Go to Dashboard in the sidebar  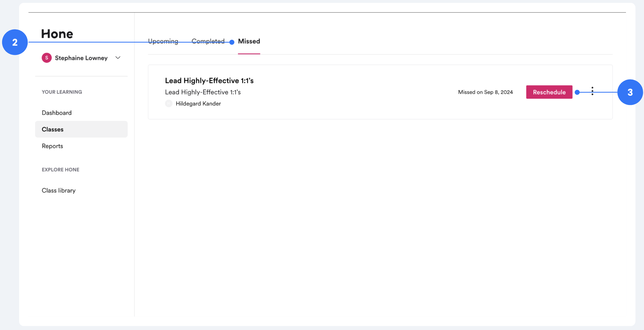click(x=57, y=113)
